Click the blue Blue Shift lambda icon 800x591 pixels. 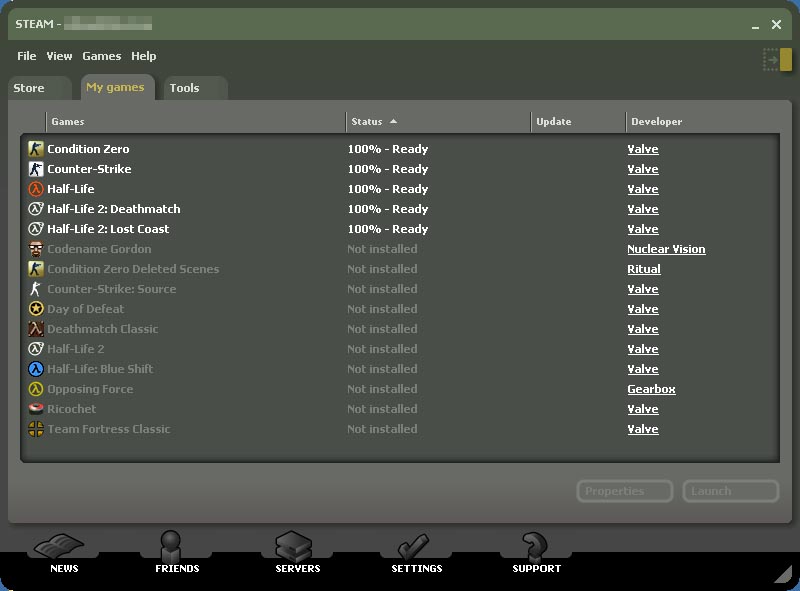click(x=36, y=368)
